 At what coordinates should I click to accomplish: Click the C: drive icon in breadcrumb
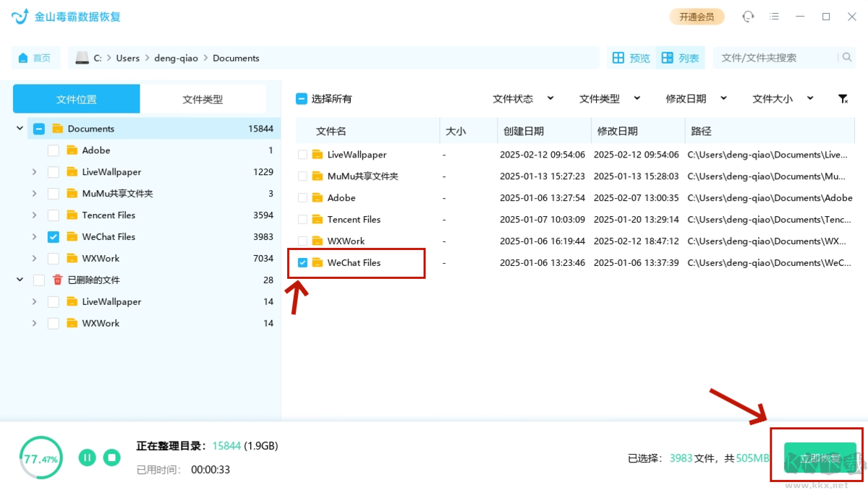pos(82,58)
